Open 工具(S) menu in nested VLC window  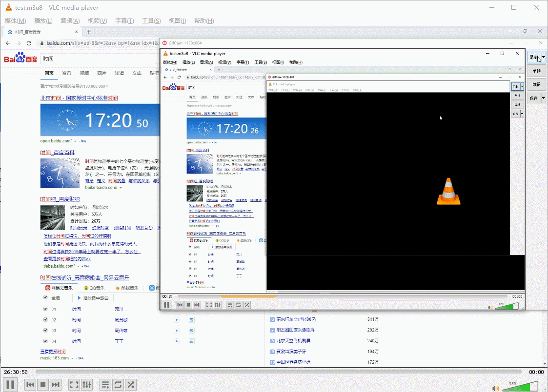pos(261,62)
